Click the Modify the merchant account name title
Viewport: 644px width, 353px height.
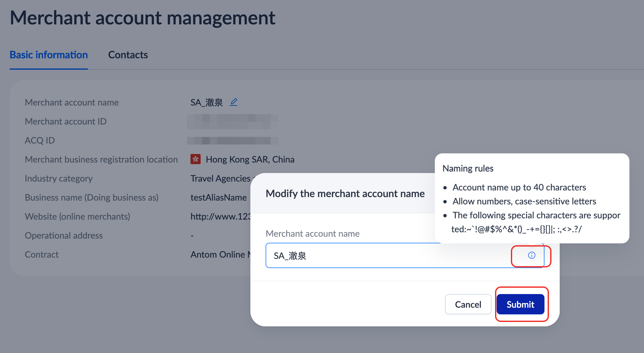tap(345, 193)
